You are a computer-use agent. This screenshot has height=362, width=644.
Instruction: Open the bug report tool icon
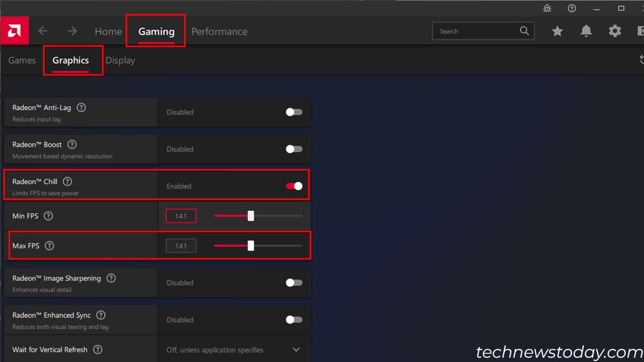click(x=547, y=8)
